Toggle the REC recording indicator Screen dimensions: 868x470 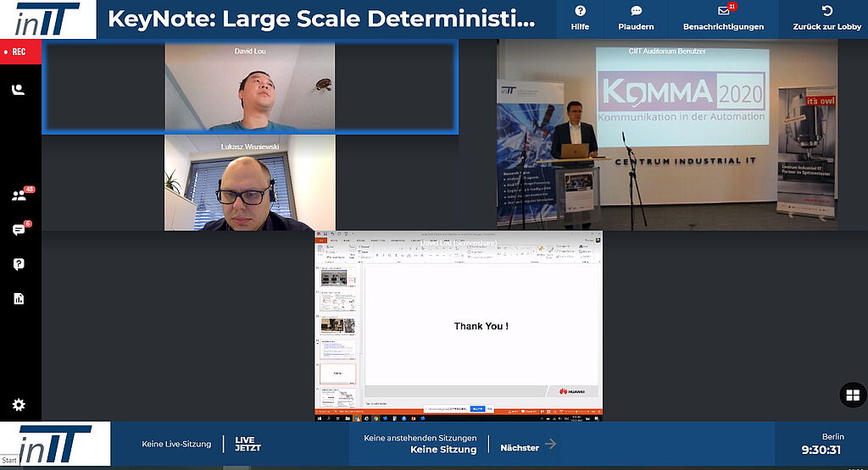pos(20,52)
